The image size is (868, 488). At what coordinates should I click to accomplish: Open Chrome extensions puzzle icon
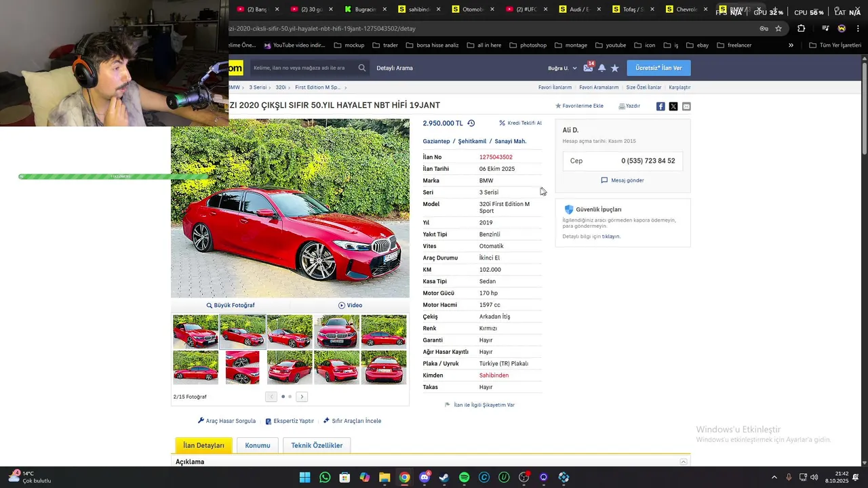coord(802,28)
